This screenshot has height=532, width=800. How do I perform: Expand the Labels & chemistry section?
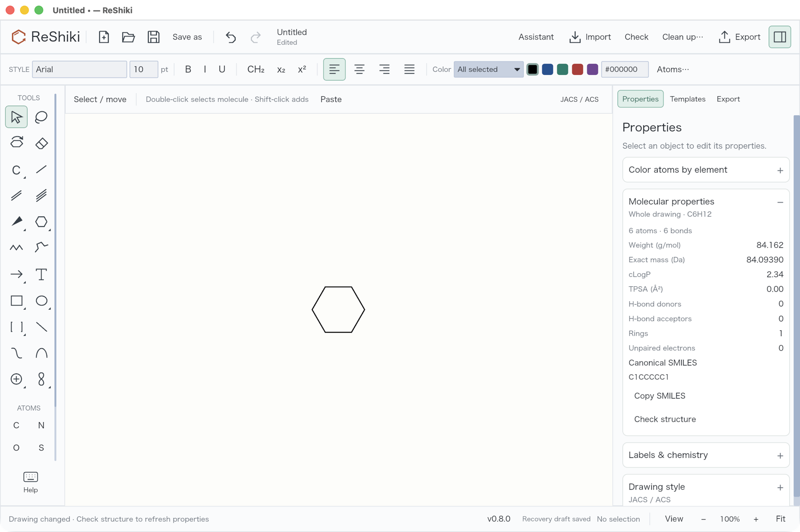click(706, 455)
